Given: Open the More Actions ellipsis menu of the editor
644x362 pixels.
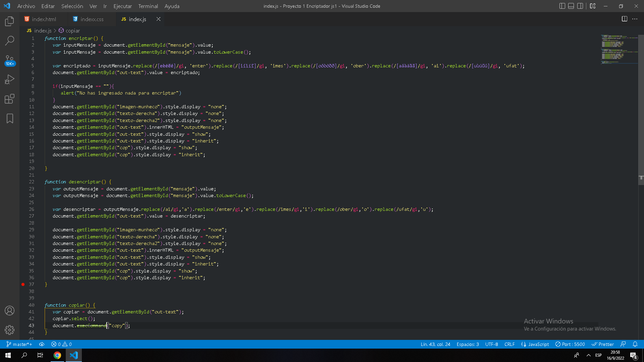Looking at the screenshot, I should [x=635, y=19].
